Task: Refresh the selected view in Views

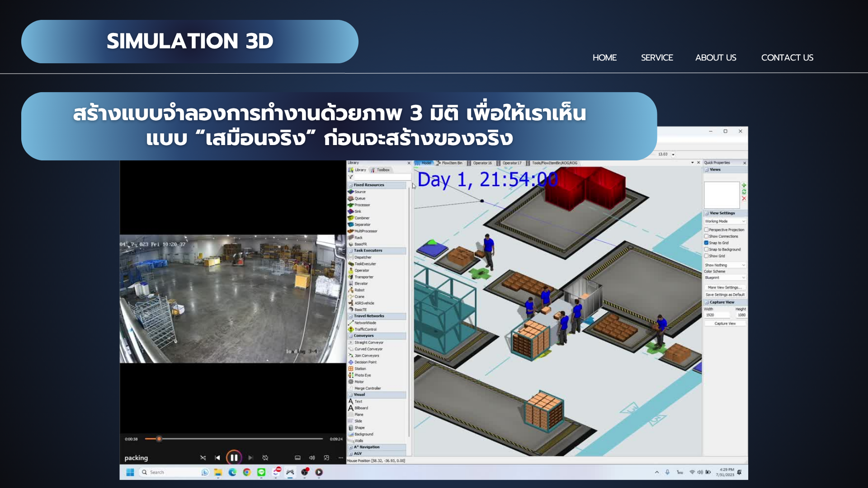Action: [x=744, y=192]
